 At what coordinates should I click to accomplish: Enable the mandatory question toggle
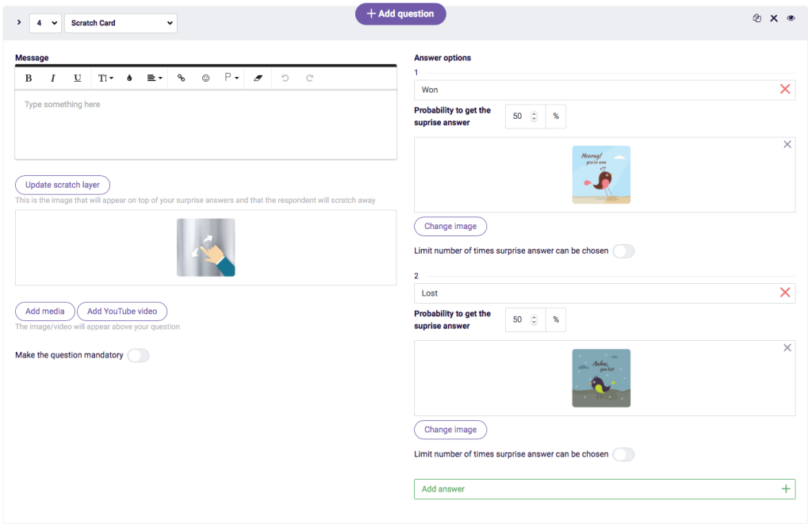[139, 355]
